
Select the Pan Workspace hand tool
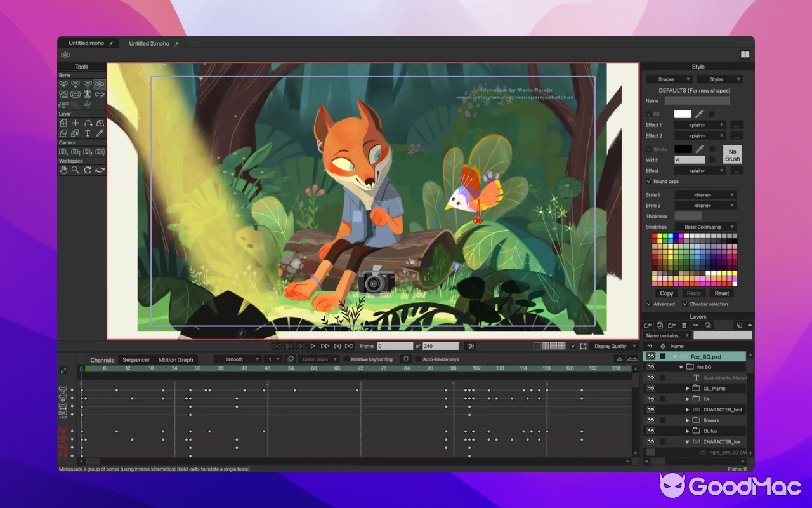pos(63,170)
